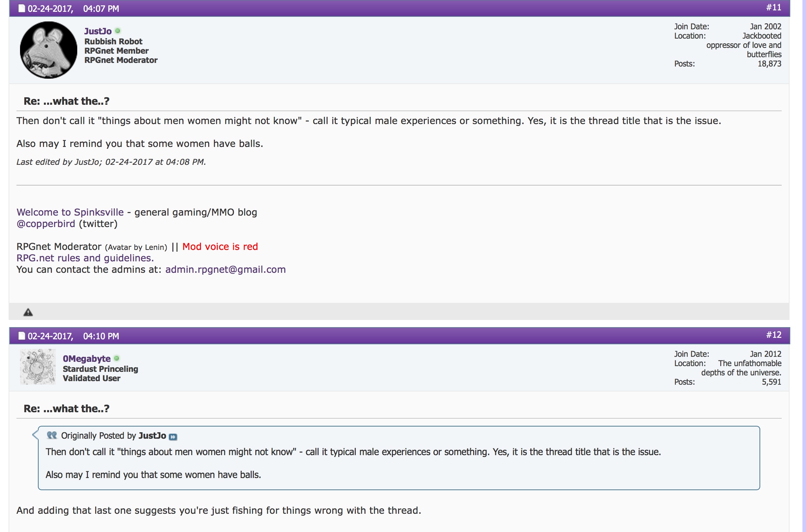The image size is (806, 532).
Task: Click the post icon beside 04:10 PM date
Action: pyautogui.click(x=22, y=336)
